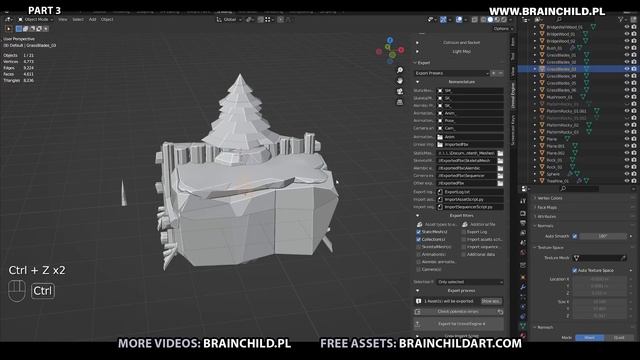Viewport: 640px width, 360px height.
Task: Open the editor type icon in viewport header
Action: [x=8, y=19]
